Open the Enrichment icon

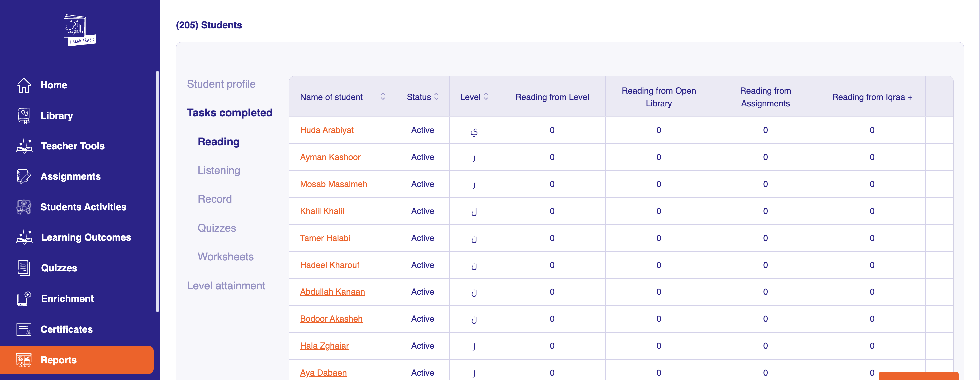point(24,299)
